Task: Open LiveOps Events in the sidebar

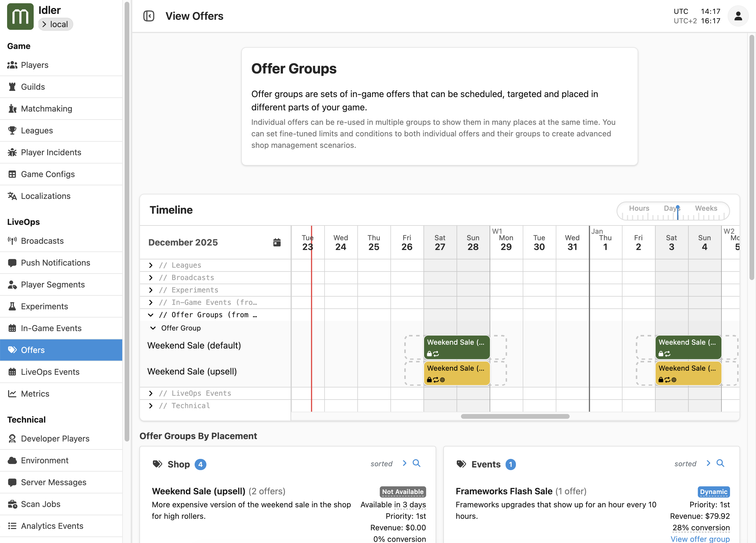Action: [x=50, y=372]
